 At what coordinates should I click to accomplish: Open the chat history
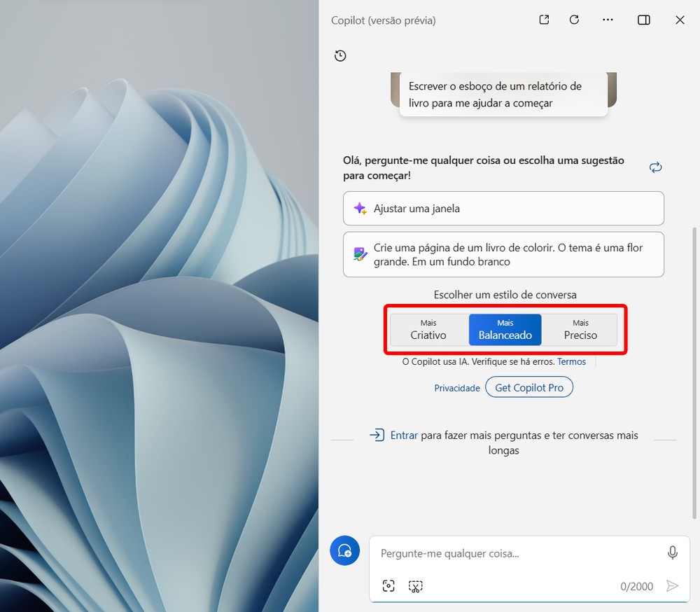tap(340, 55)
